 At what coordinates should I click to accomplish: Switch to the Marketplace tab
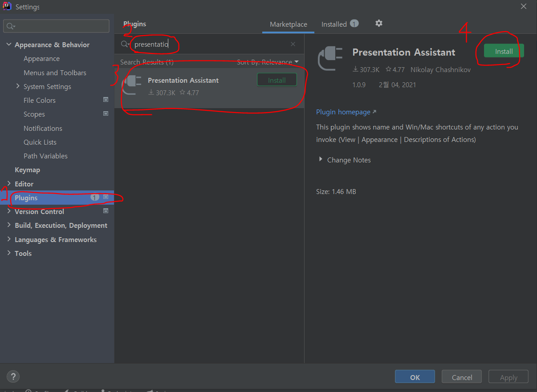pos(289,24)
